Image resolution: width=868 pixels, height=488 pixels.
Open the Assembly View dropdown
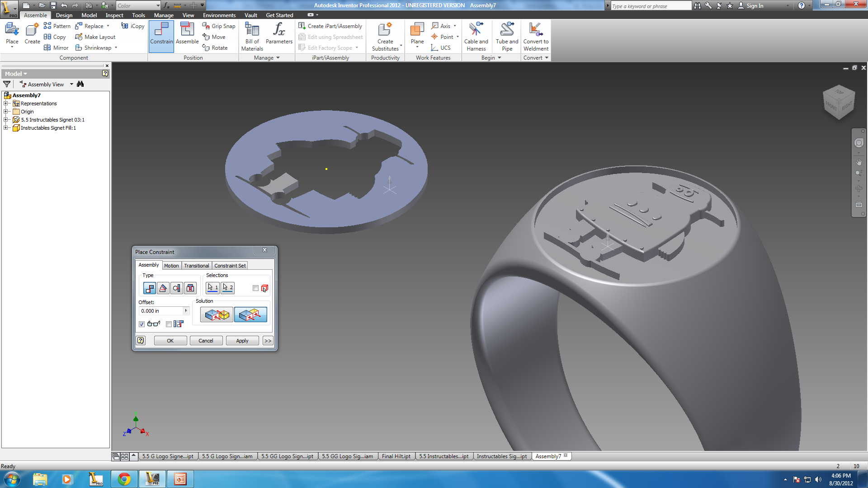(x=71, y=84)
